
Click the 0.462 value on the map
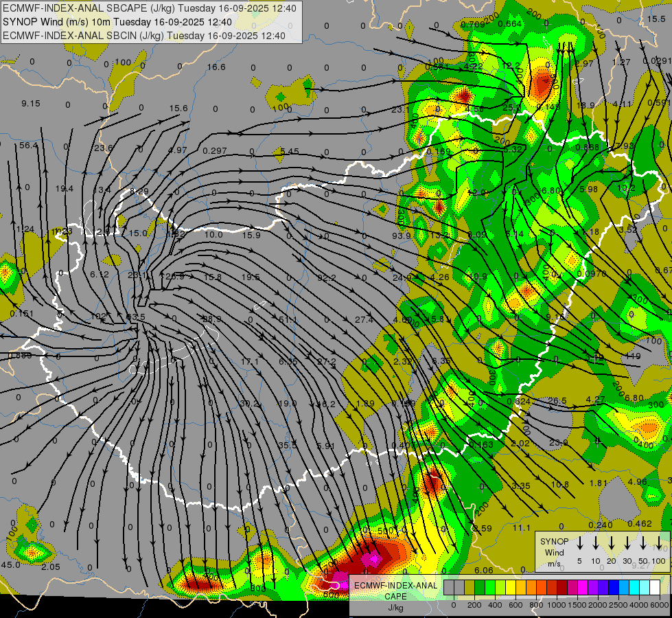[x=640, y=523]
